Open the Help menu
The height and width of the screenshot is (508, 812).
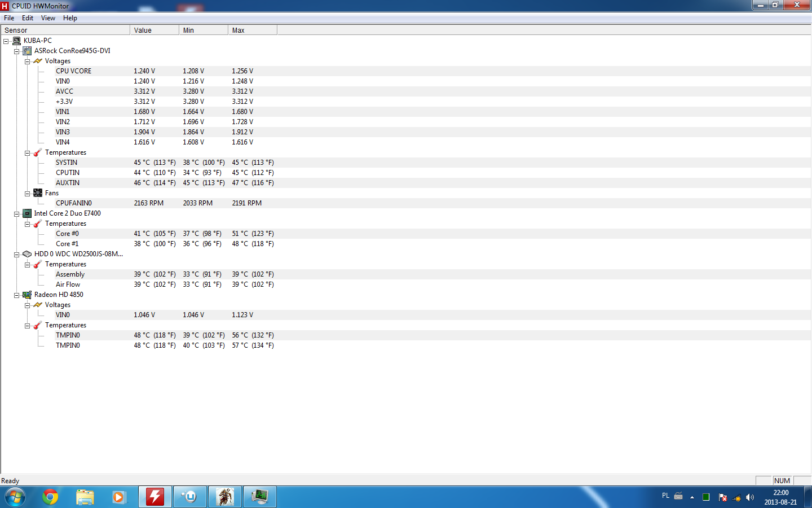pyautogui.click(x=70, y=18)
